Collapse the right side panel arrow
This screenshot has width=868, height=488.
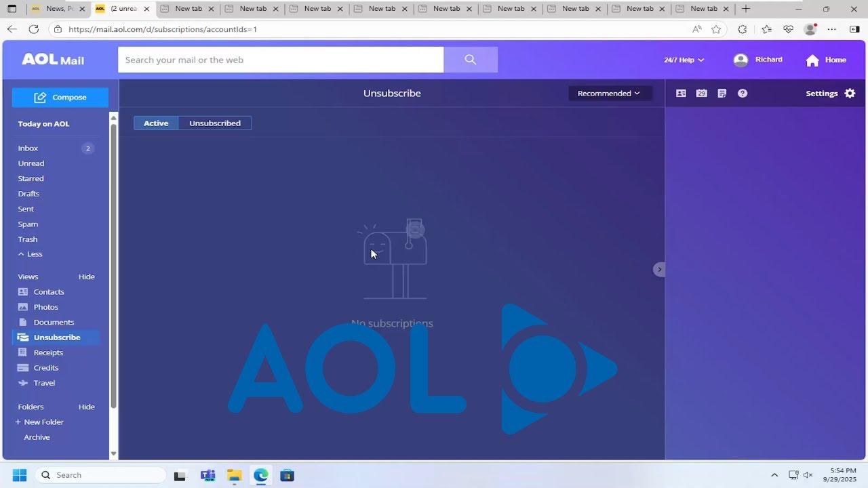tap(659, 269)
